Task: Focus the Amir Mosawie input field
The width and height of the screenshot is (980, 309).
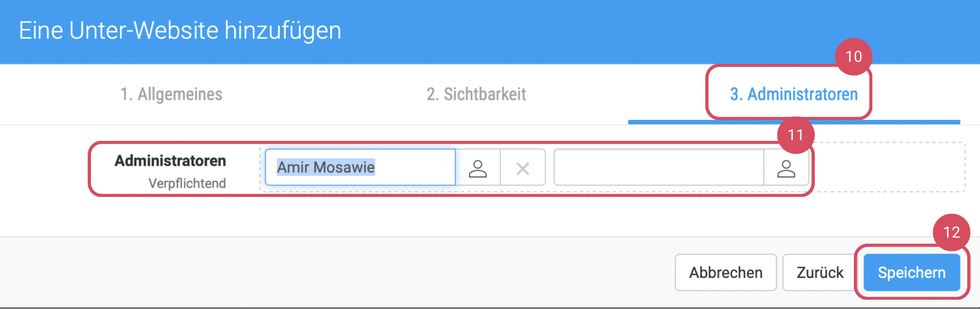Action: [414, 167]
